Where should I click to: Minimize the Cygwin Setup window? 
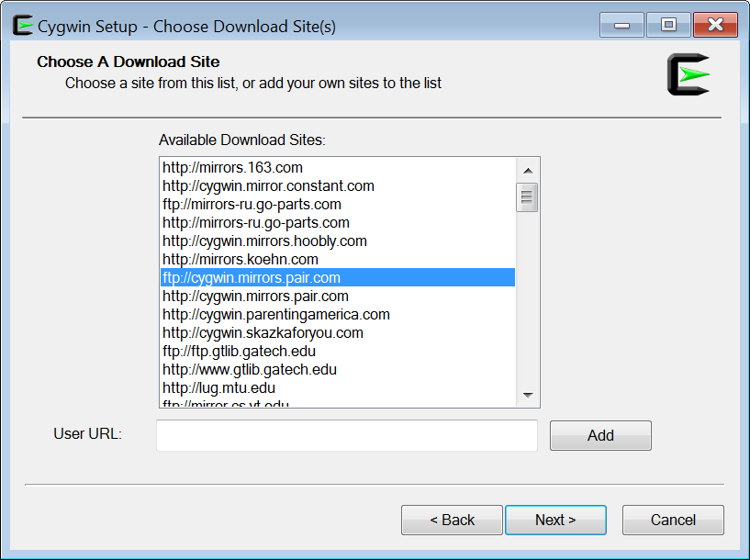point(621,25)
